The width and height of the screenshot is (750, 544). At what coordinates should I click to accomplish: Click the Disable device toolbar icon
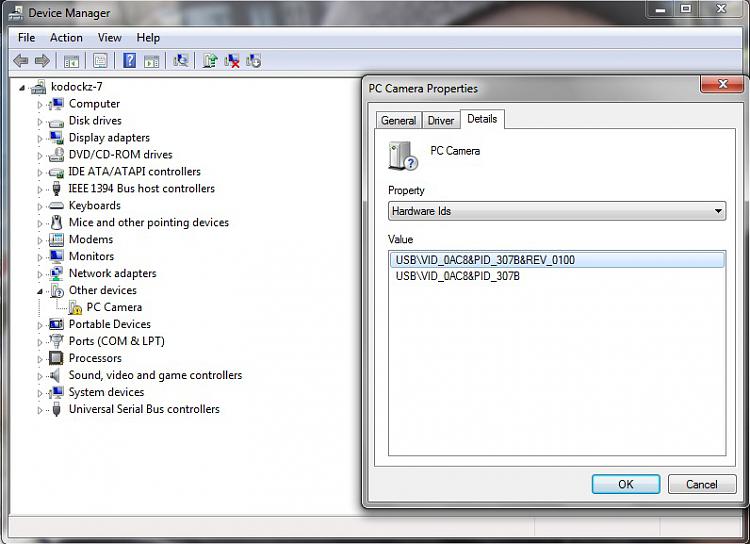click(x=254, y=61)
